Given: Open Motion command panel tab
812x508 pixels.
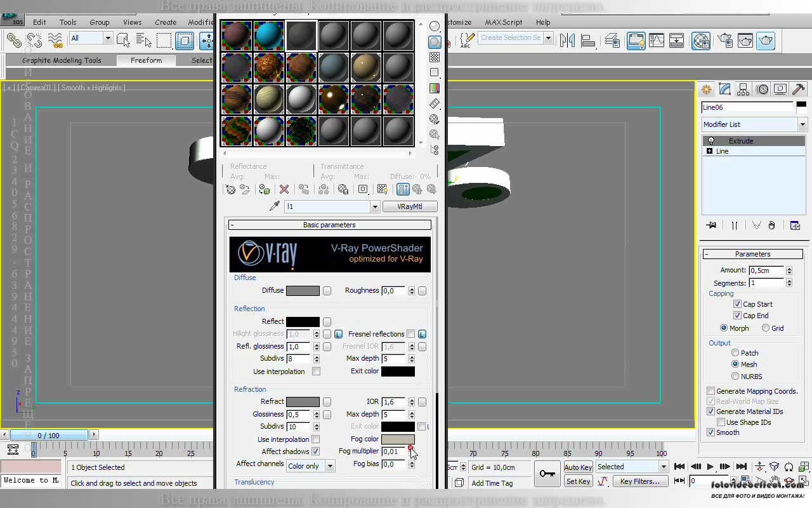Looking at the screenshot, I should [x=762, y=90].
